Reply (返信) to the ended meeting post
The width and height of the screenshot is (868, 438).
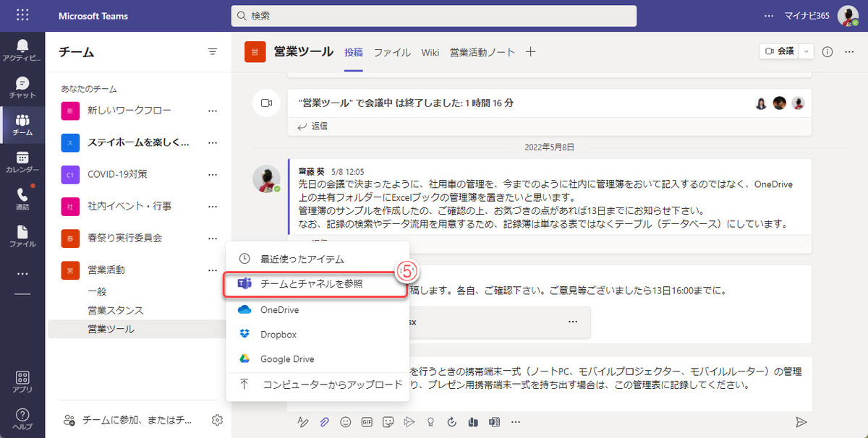tap(313, 126)
